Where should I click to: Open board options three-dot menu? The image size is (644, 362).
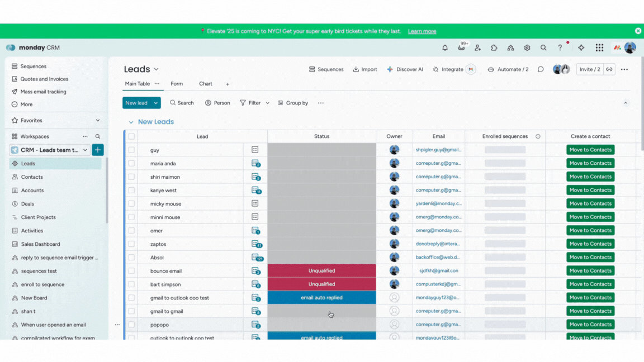pyautogui.click(x=624, y=69)
